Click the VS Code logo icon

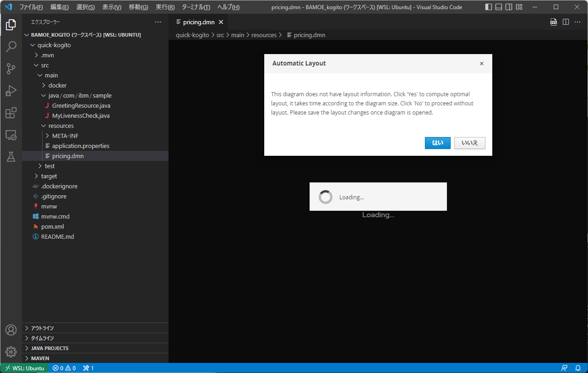8,7
